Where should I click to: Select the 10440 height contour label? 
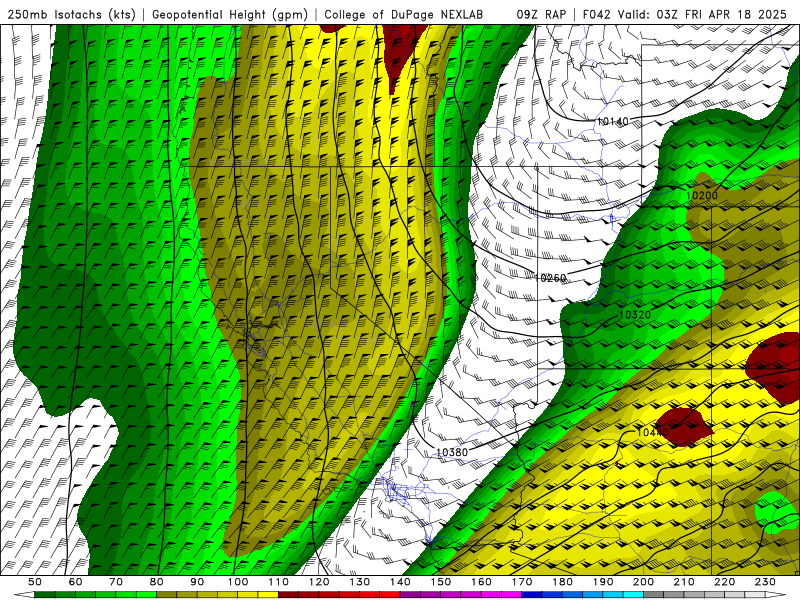click(653, 433)
